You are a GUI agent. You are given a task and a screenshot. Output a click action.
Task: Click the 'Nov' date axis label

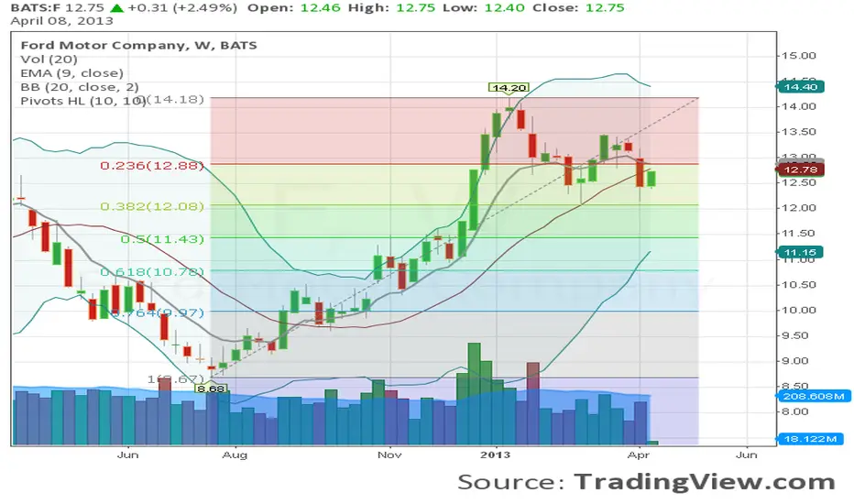tap(389, 455)
